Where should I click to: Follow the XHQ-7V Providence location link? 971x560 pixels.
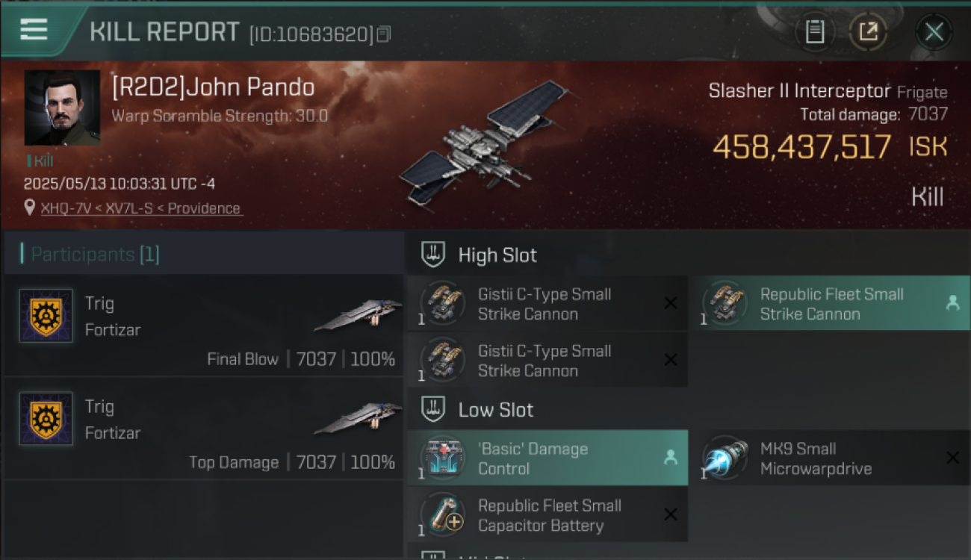[x=140, y=208]
